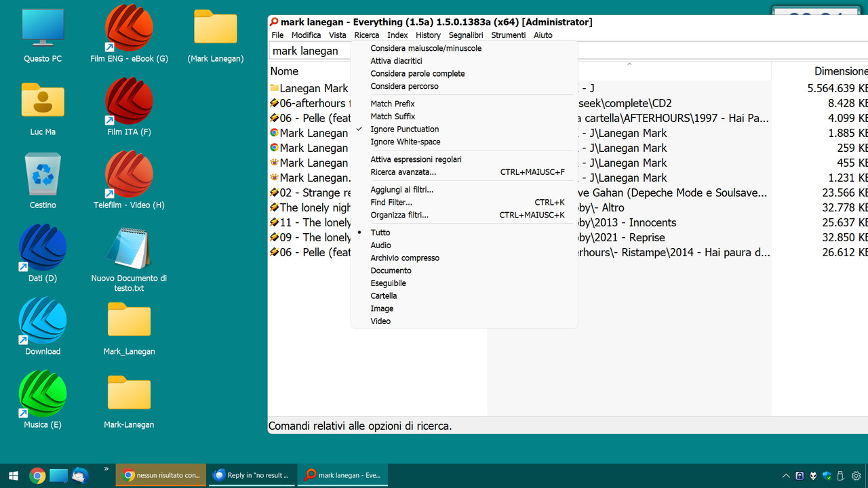Image resolution: width=868 pixels, height=488 pixels.
Task: Select the Mark_Lanegan desktop folder
Action: click(129, 328)
